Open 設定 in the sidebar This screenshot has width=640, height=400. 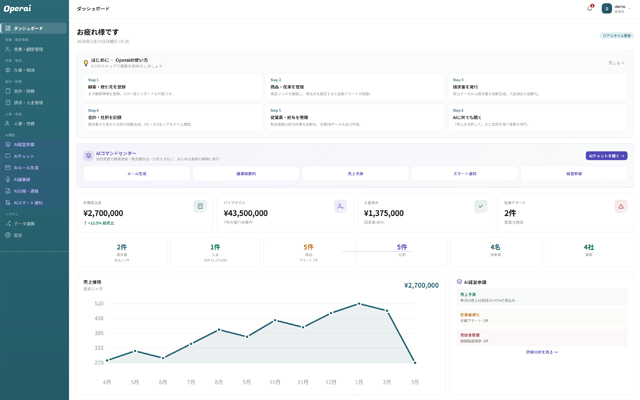click(18, 235)
